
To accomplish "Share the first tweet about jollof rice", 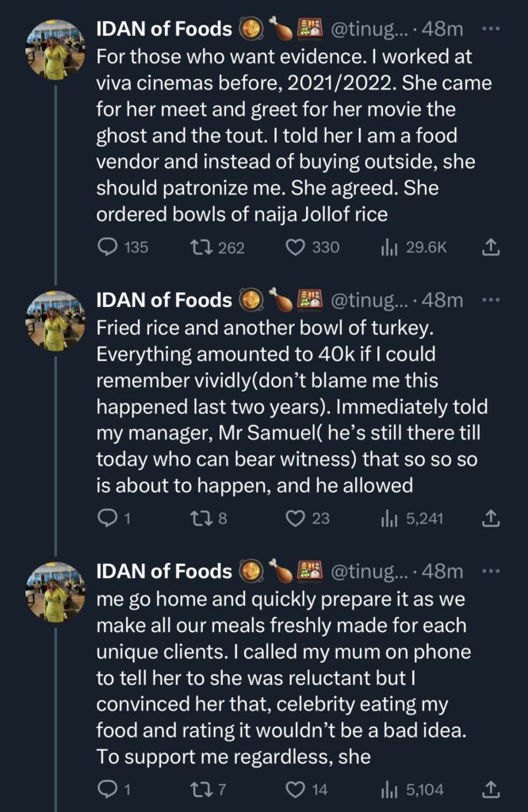I will [491, 247].
